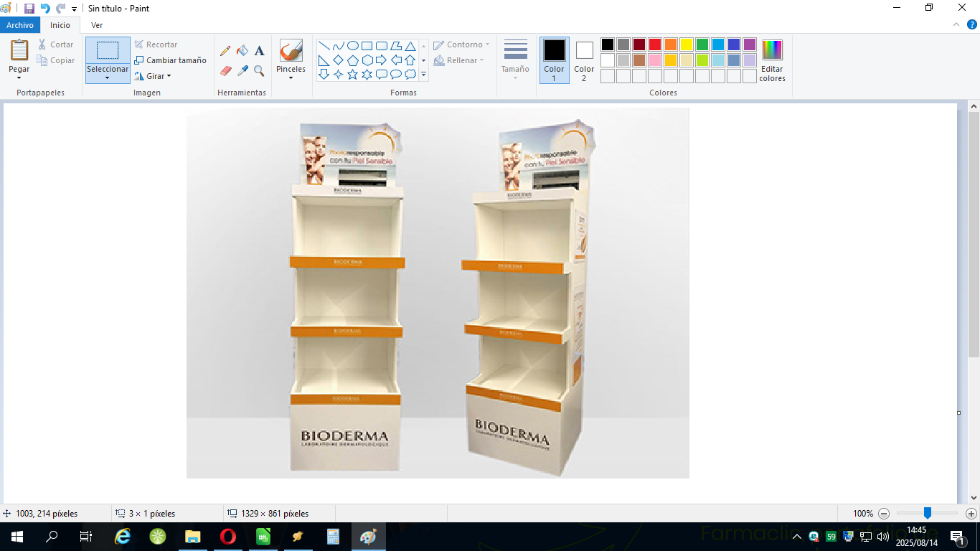Open the Girar rotate dropdown
This screenshot has height=551, width=980.
(153, 76)
